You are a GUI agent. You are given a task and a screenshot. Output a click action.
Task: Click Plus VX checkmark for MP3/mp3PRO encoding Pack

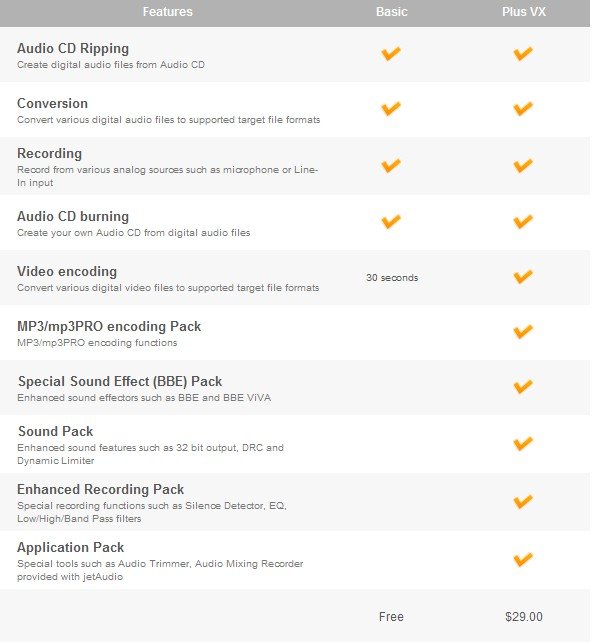pos(523,332)
